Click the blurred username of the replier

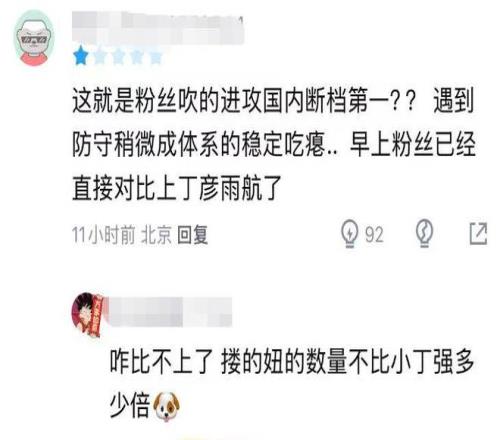tap(170, 313)
